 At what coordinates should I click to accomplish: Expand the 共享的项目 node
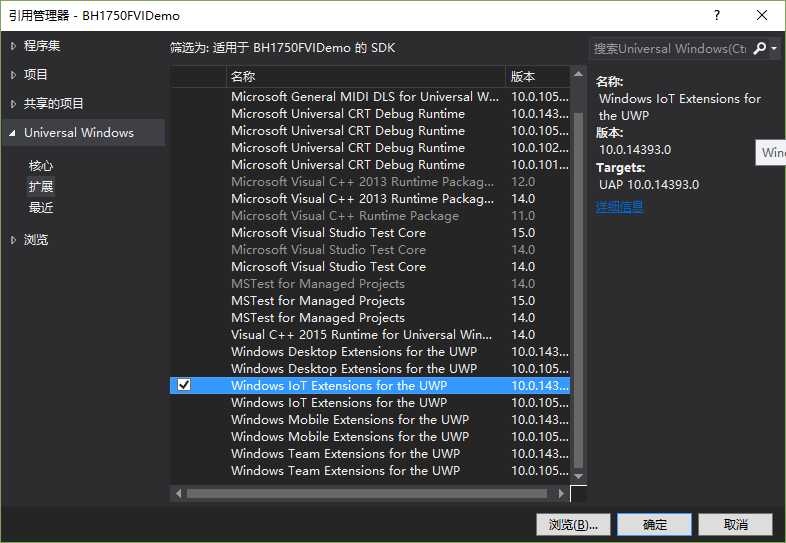(13, 104)
